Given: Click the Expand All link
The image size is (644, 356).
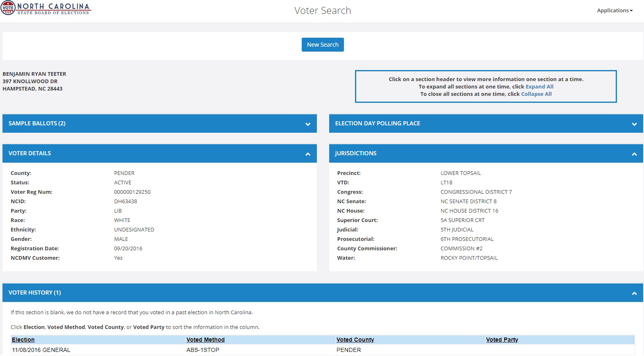Looking at the screenshot, I should tap(539, 86).
